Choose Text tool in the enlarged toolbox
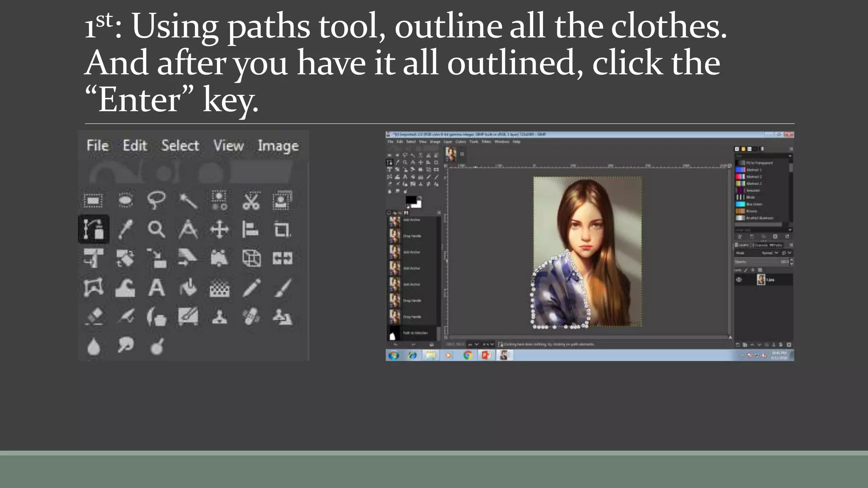This screenshot has width=868, height=488. (x=156, y=287)
